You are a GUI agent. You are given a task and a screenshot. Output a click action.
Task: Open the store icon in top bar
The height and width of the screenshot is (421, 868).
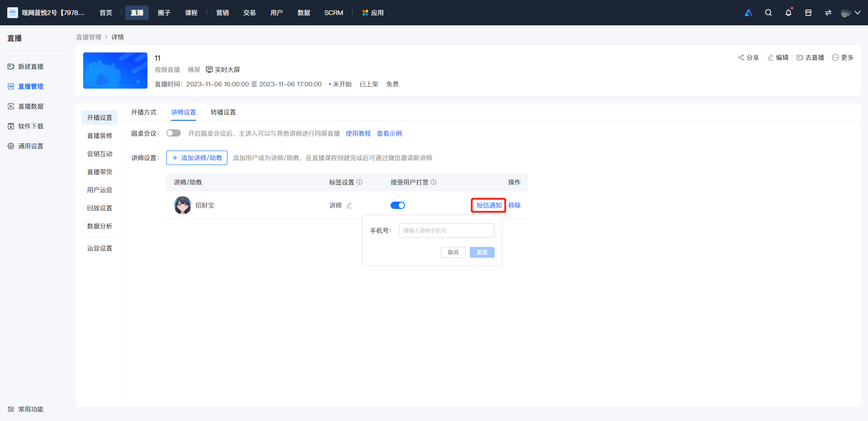pyautogui.click(x=808, y=13)
